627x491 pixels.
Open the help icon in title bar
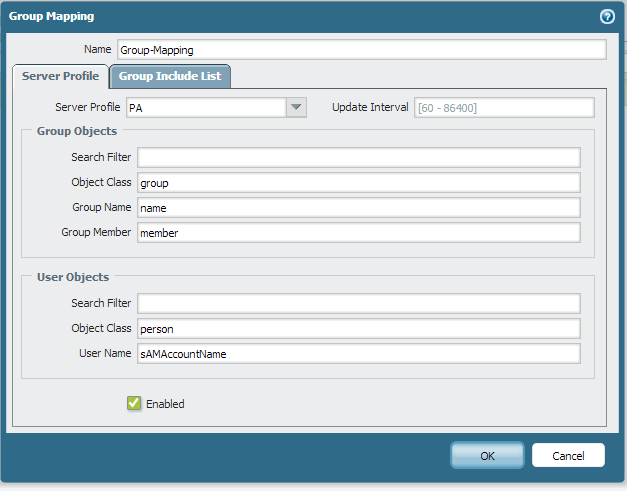606,16
